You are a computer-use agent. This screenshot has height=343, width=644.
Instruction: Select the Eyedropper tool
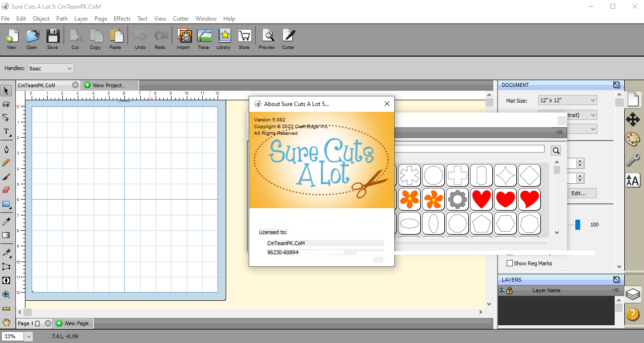pos(6,221)
